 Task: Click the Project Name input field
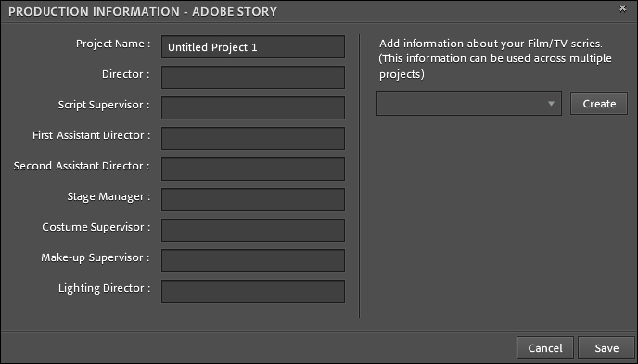(x=253, y=46)
